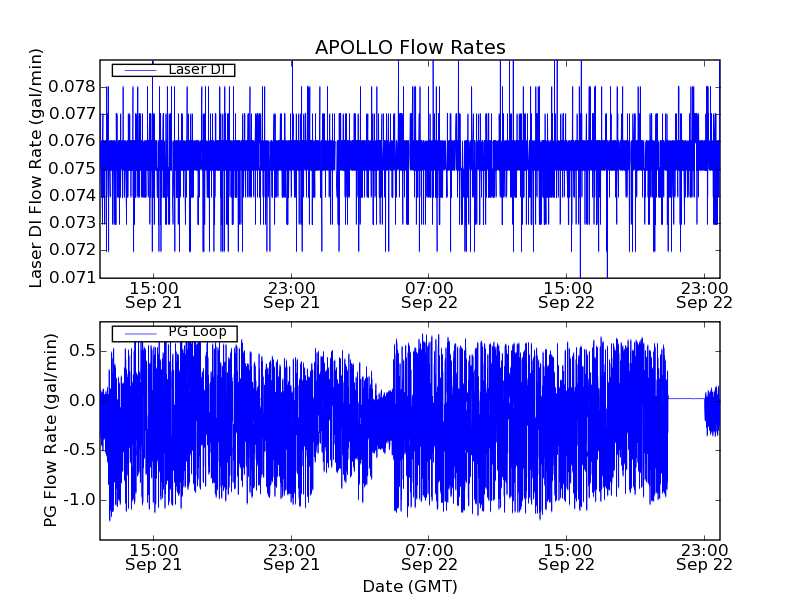Click the 0.075 tick label on top chart
The height and width of the screenshot is (600, 800).
tap(72, 168)
